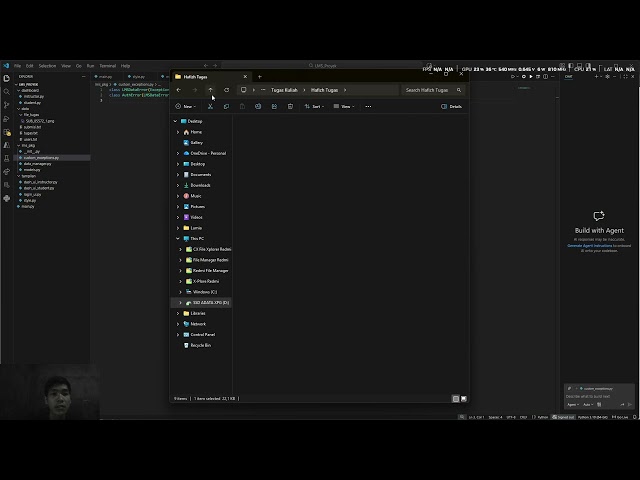
Task: Switch to details list view layout
Action: [456, 399]
